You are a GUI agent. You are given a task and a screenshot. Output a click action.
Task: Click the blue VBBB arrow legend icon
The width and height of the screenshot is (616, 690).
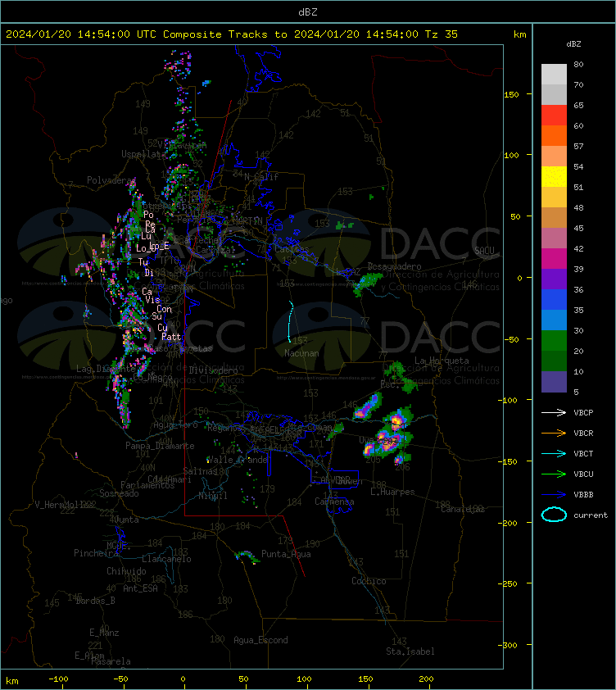coord(554,495)
